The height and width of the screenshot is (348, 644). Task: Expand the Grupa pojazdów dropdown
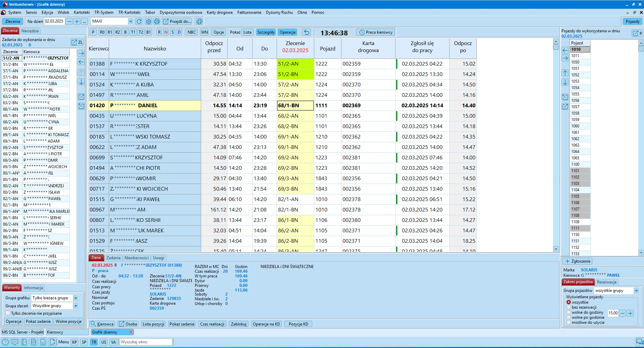point(636,291)
